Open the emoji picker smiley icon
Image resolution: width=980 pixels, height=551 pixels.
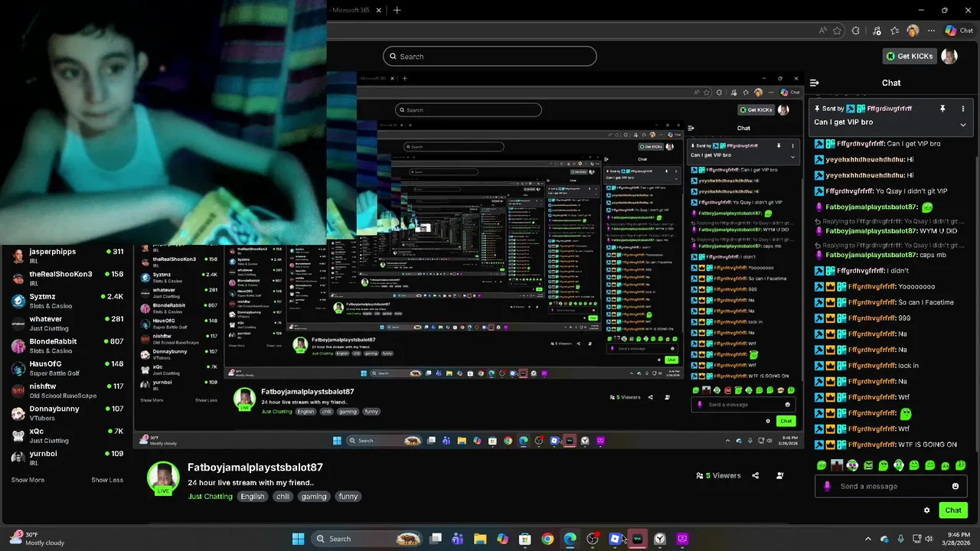955,486
